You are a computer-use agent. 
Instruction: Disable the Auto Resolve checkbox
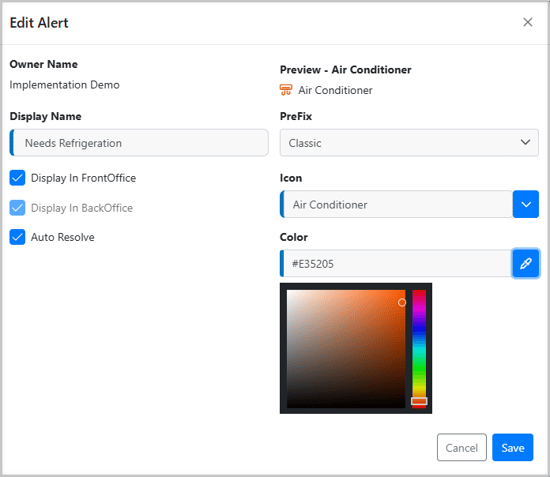pos(17,237)
